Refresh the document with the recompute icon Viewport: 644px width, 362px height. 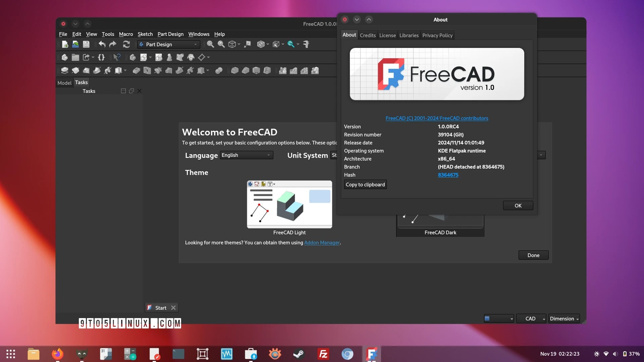[x=126, y=44]
